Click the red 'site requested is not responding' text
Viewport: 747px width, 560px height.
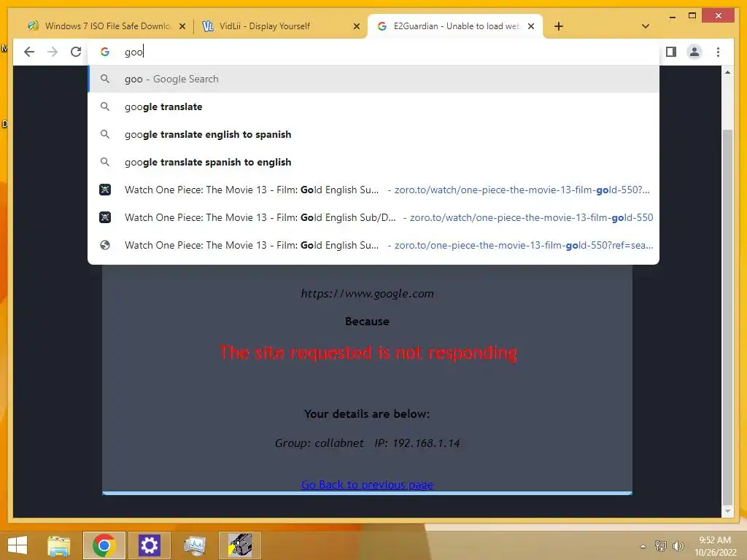368,353
